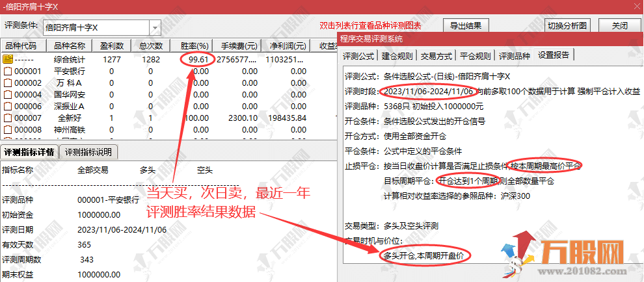The height and width of the screenshot is (282, 644).
Task: Switch to the 评测指标说明 tab
Action: 88,152
